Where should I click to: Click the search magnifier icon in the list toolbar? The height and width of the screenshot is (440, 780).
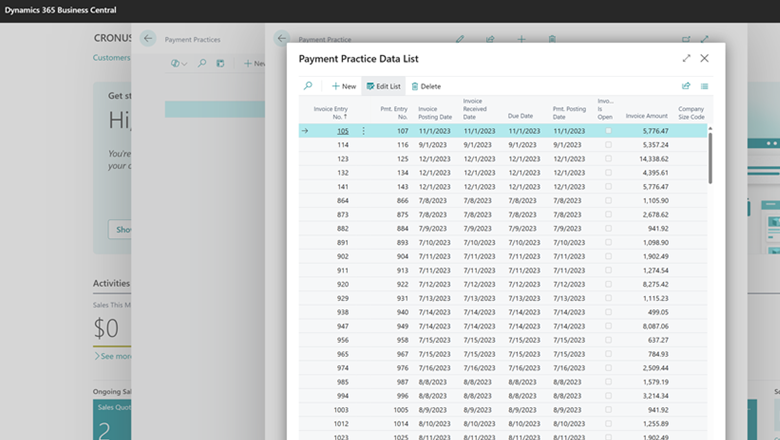[x=308, y=86]
